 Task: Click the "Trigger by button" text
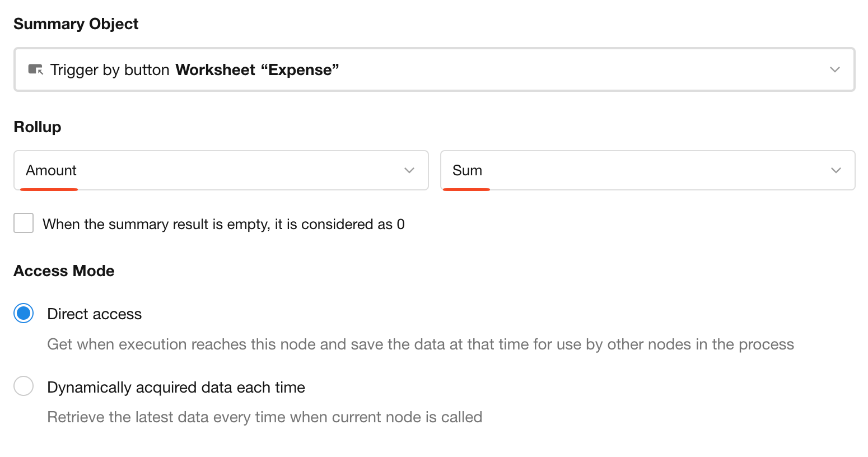tap(110, 70)
